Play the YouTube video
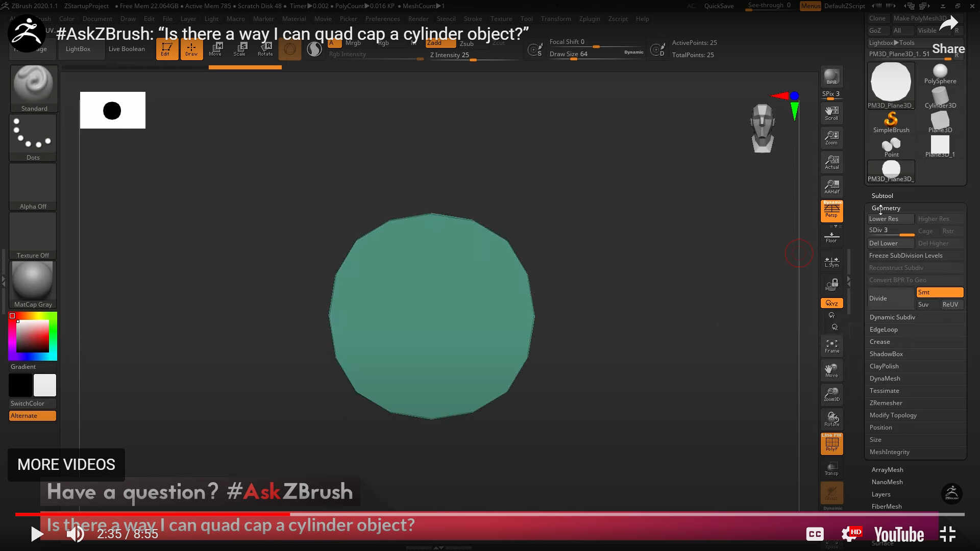This screenshot has width=980, height=551. pyautogui.click(x=37, y=534)
